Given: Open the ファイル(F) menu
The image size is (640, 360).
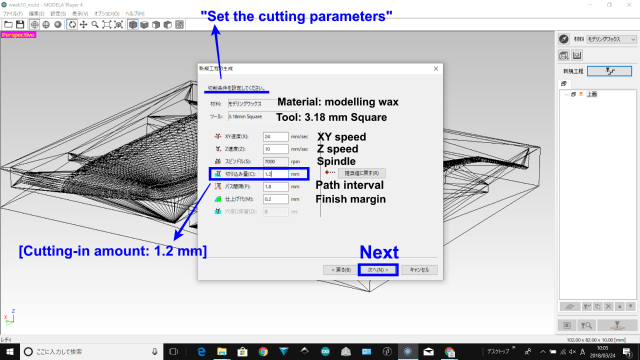Looking at the screenshot, I should (x=13, y=13).
